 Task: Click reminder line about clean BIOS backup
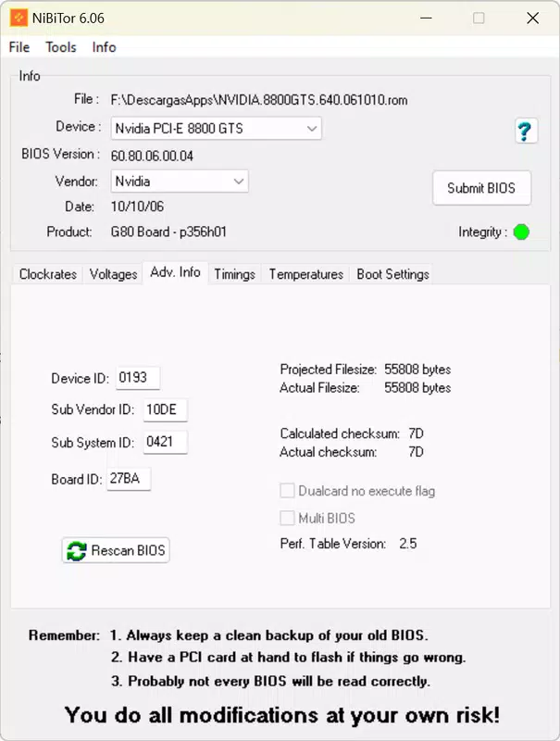pos(268,635)
